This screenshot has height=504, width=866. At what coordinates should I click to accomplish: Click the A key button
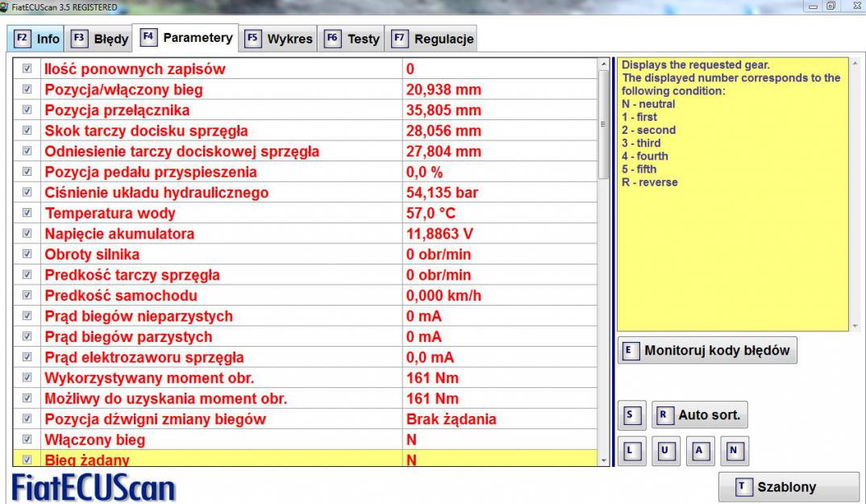699,452
